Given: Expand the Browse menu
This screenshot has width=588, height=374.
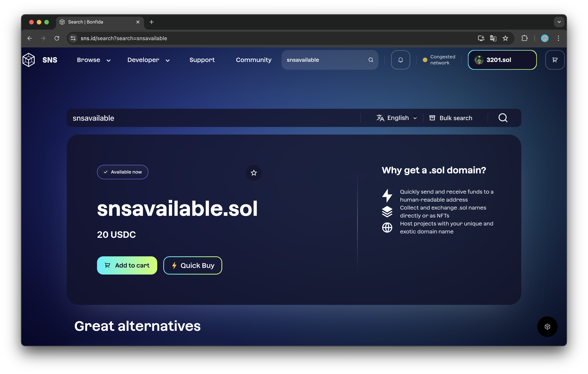Looking at the screenshot, I should coord(94,60).
